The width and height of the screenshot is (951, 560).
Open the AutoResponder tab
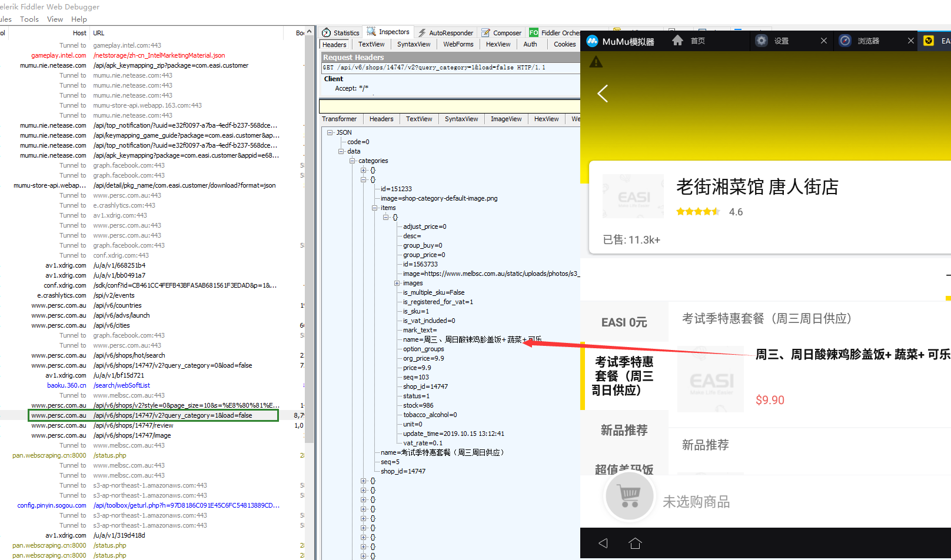(445, 33)
